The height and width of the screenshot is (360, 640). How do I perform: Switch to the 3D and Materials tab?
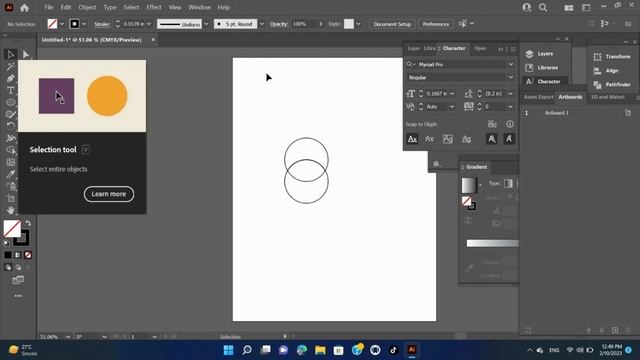[x=608, y=97]
